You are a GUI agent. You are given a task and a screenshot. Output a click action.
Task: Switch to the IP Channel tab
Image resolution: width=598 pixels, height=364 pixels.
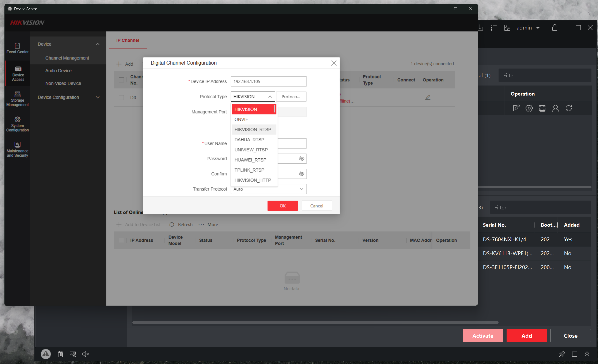[x=127, y=40]
